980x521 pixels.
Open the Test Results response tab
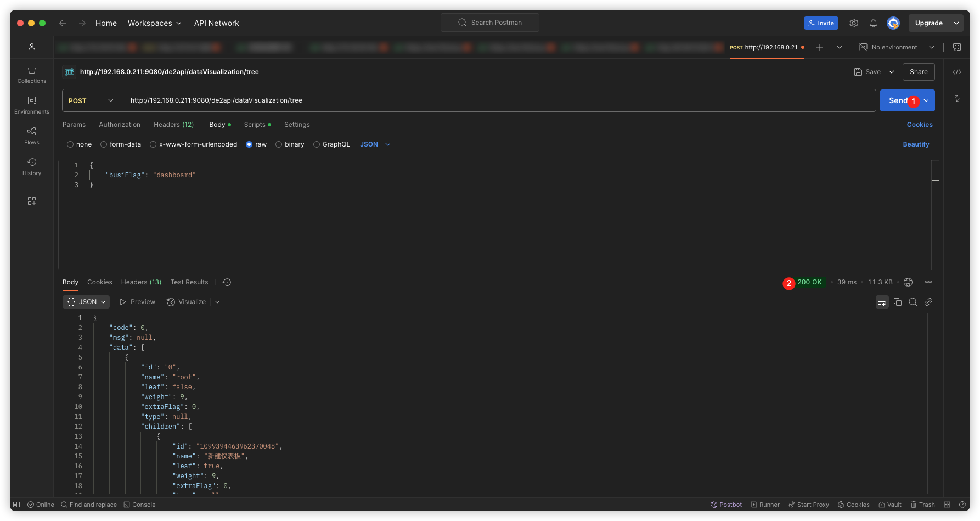click(x=189, y=282)
